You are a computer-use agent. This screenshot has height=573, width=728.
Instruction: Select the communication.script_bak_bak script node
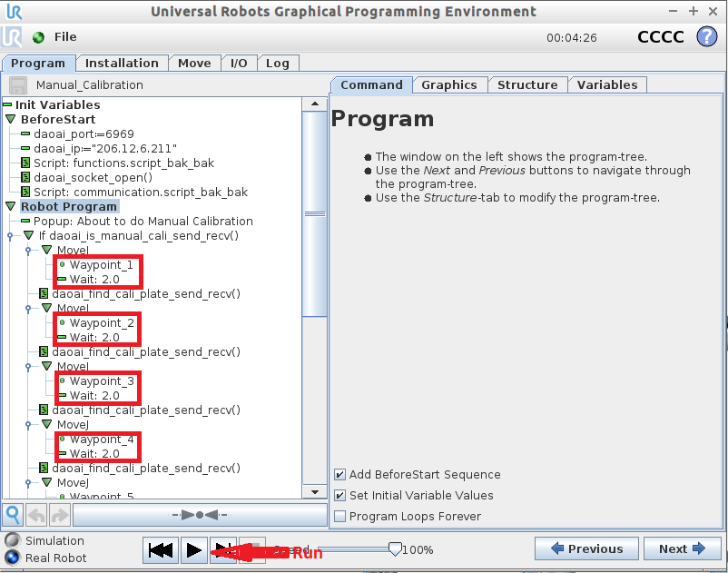click(134, 193)
